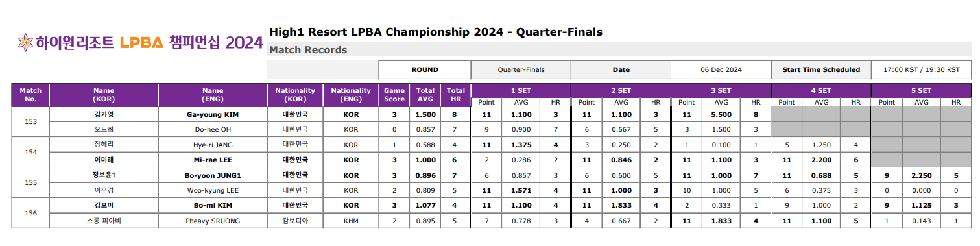Image resolution: width=980 pixels, height=246 pixels.
Task: Click the Total AVG column header
Action: [425, 95]
